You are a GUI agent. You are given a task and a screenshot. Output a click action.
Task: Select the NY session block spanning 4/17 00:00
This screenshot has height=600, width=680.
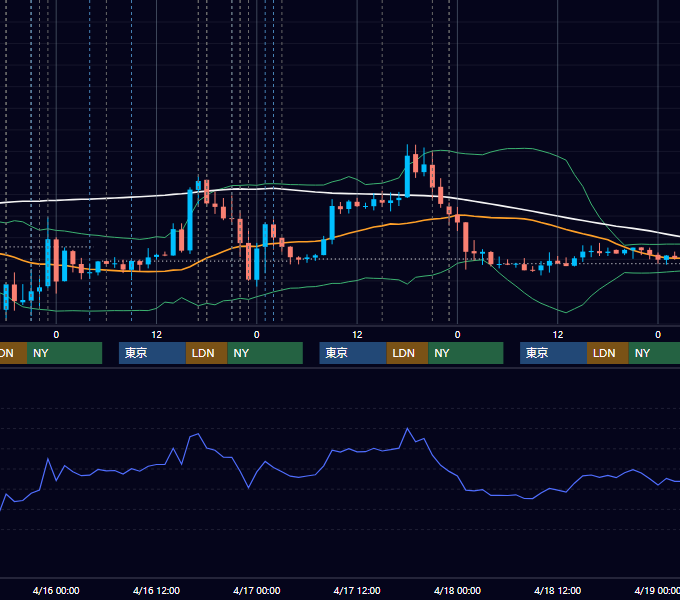pos(265,353)
